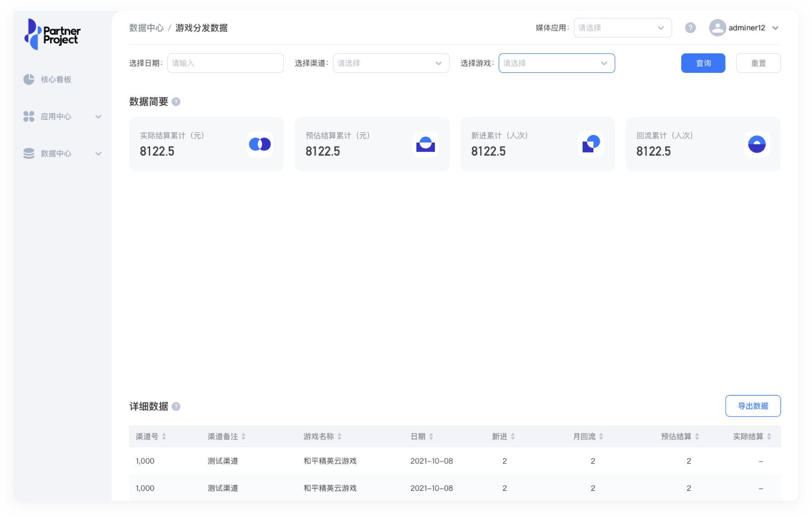The image size is (812, 517).
Task: Expand 应用中心 sidebar chevron
Action: click(x=98, y=117)
